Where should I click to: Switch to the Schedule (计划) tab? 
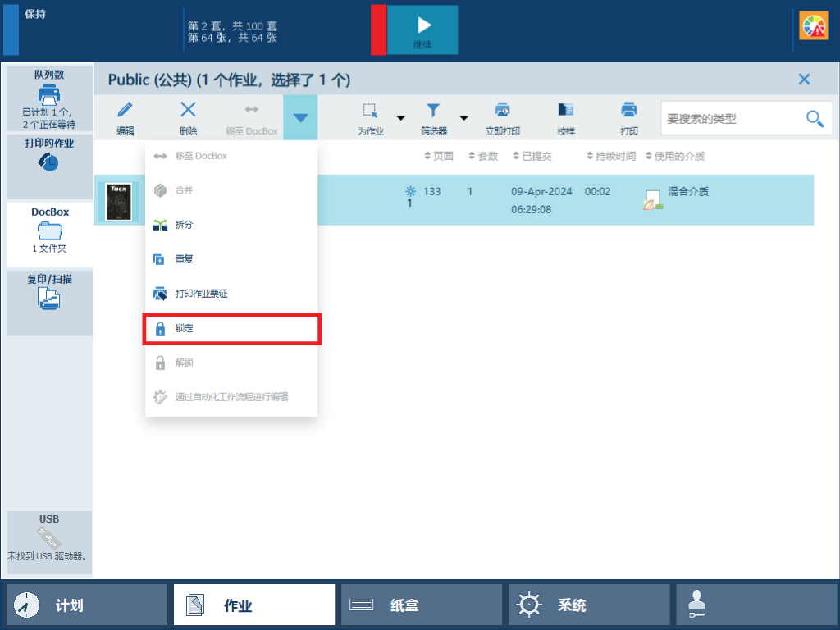tap(87, 605)
